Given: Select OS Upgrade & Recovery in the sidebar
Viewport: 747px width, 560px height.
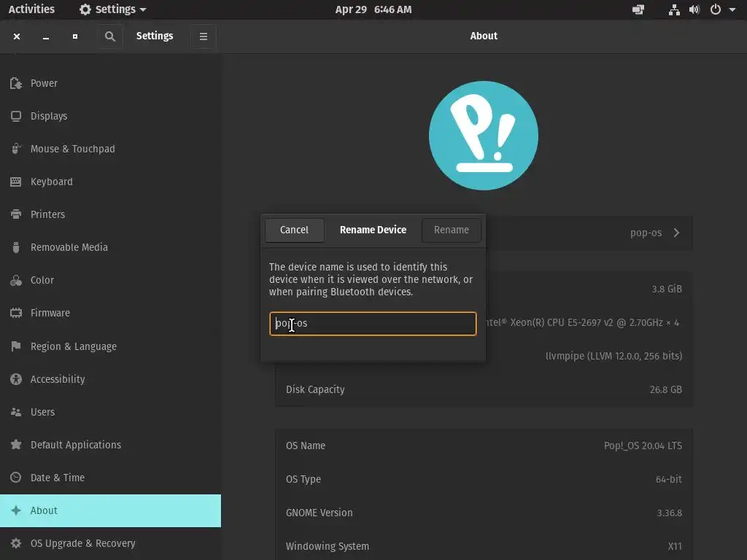Looking at the screenshot, I should [x=111, y=543].
